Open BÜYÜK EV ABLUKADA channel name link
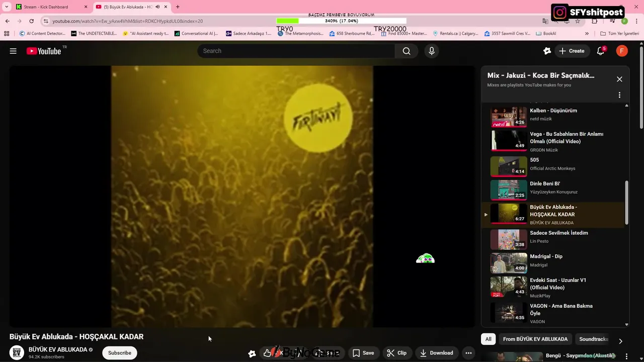644x362 pixels. pos(58,349)
